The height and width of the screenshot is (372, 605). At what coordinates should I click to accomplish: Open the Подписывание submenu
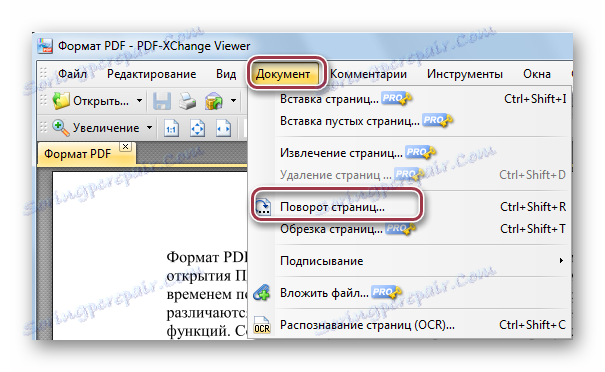[410, 261]
